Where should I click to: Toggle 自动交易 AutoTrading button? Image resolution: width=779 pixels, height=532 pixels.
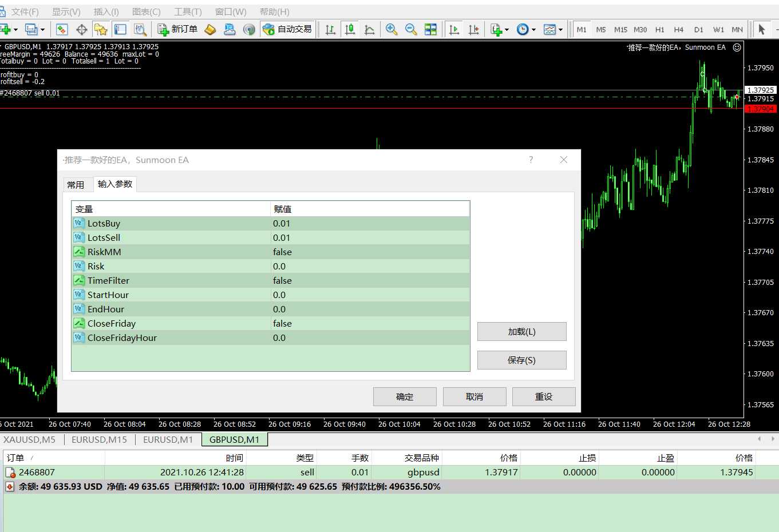click(287, 29)
